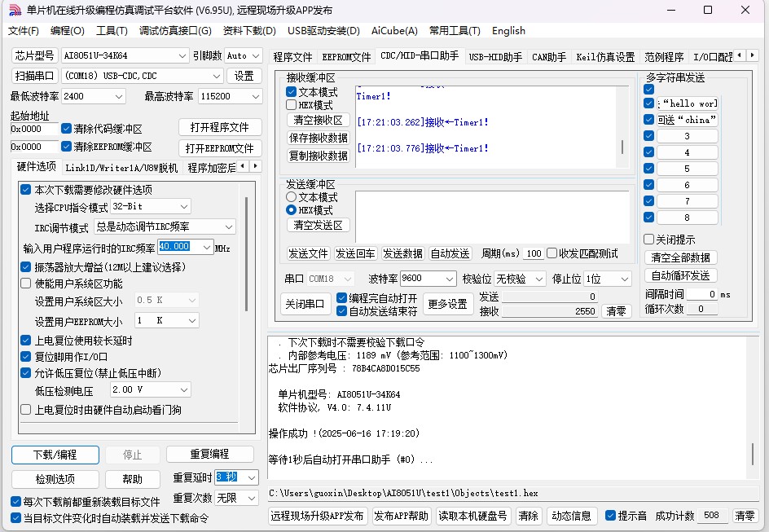Click the 下载/编程 button

[55, 455]
